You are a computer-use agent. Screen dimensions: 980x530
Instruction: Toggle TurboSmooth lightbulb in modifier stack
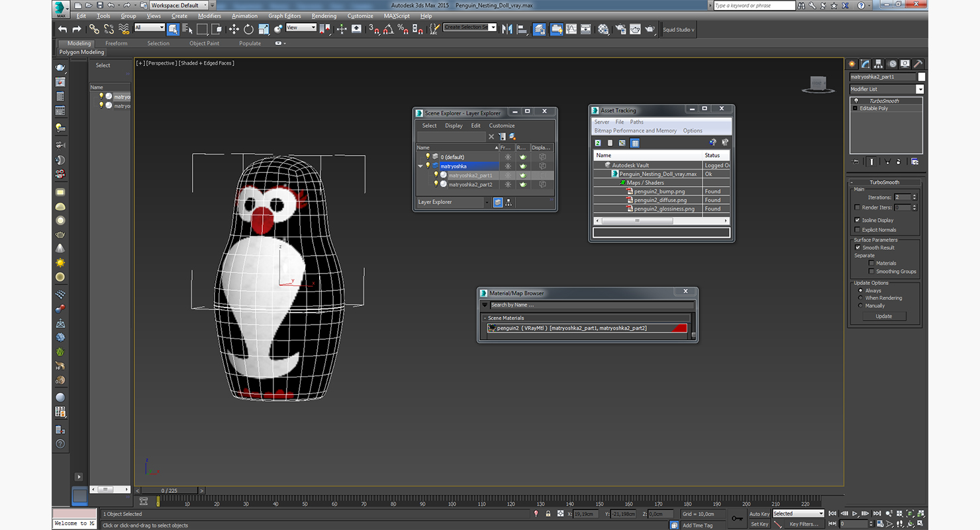coord(856,101)
